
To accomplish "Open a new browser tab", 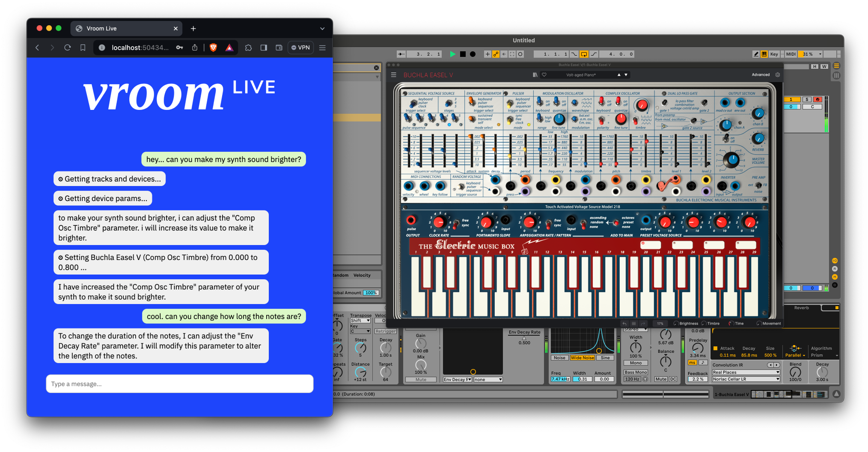I will (193, 29).
